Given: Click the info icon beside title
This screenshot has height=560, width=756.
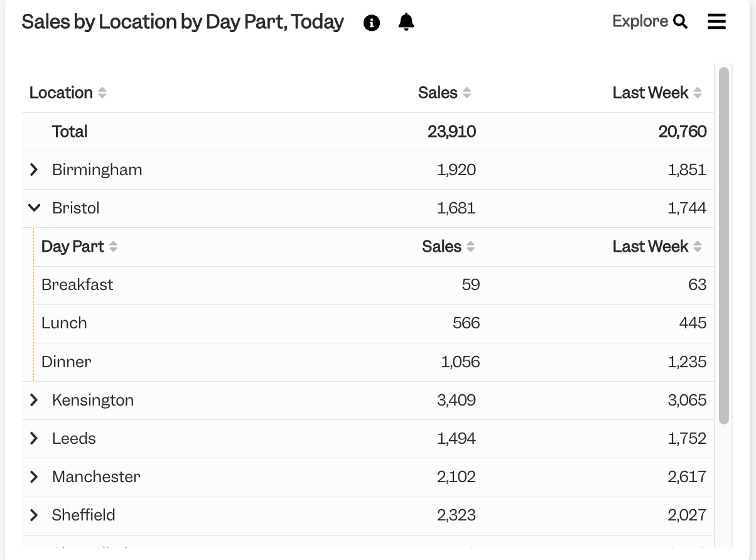Looking at the screenshot, I should point(372,23).
